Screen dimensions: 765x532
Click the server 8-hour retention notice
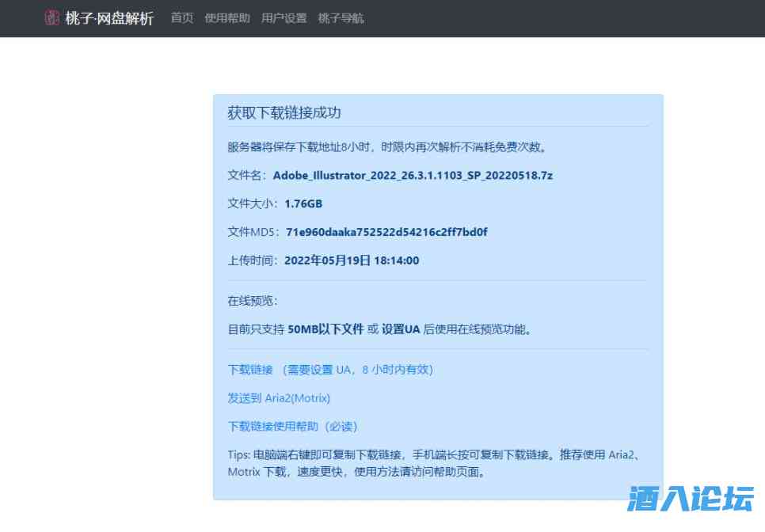click(x=387, y=146)
